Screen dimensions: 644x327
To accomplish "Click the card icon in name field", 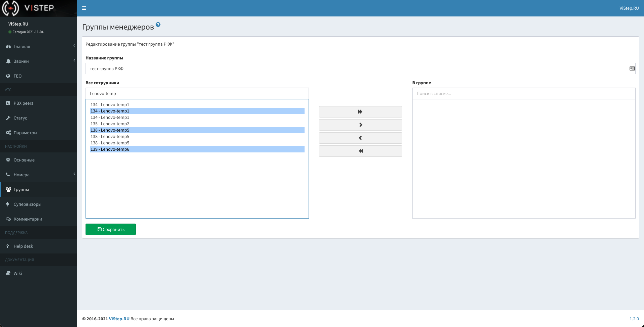I will tap(632, 68).
